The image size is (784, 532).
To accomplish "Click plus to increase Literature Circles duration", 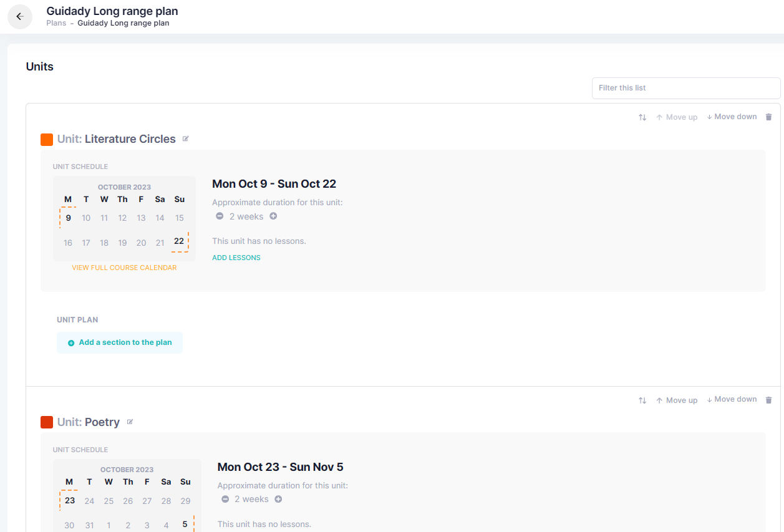I will click(273, 216).
